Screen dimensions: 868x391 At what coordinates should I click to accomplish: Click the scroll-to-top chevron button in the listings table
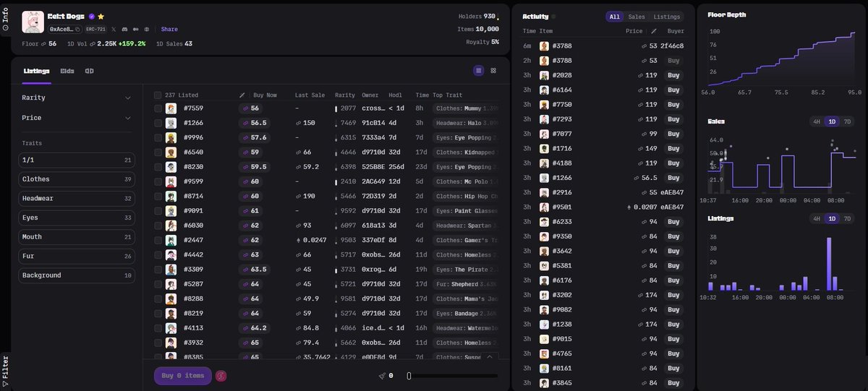tap(490, 356)
